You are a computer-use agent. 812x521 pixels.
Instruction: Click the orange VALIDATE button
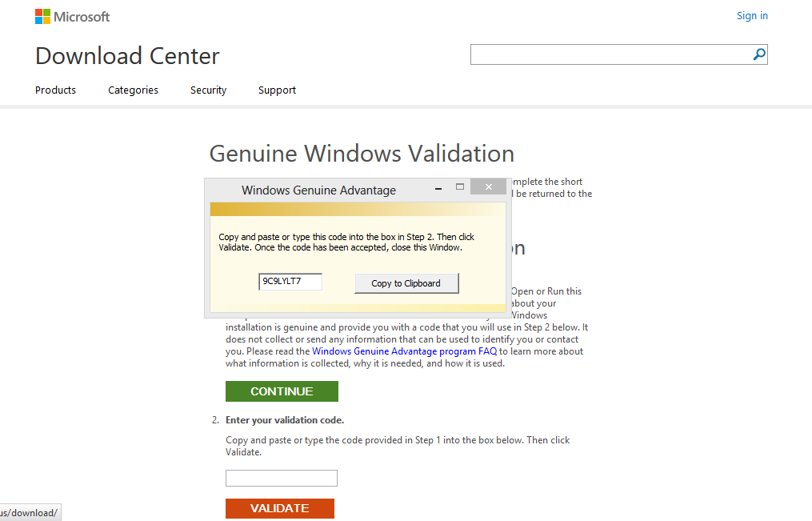279,508
